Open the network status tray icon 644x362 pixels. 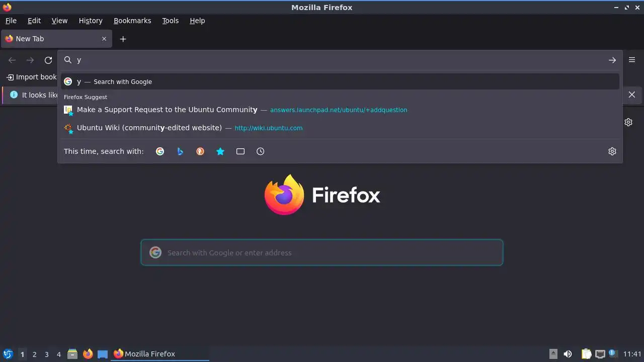(x=600, y=354)
